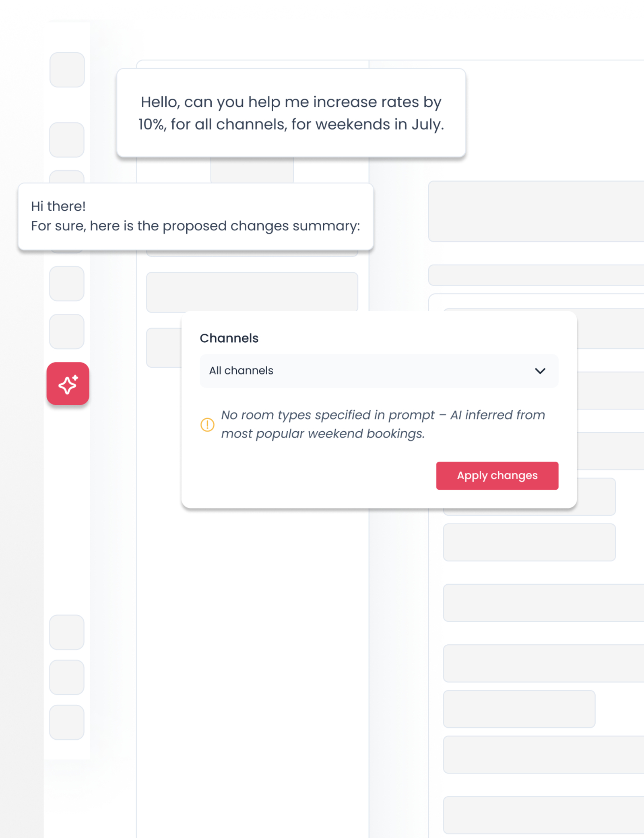Click the "Channels" heading label
This screenshot has height=838, width=644.
coord(229,338)
